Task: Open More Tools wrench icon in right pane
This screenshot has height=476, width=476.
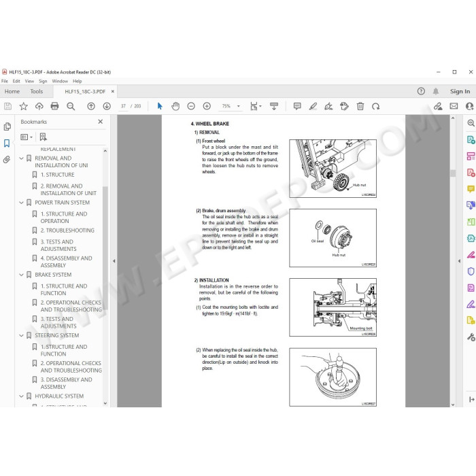Action: 471,337
